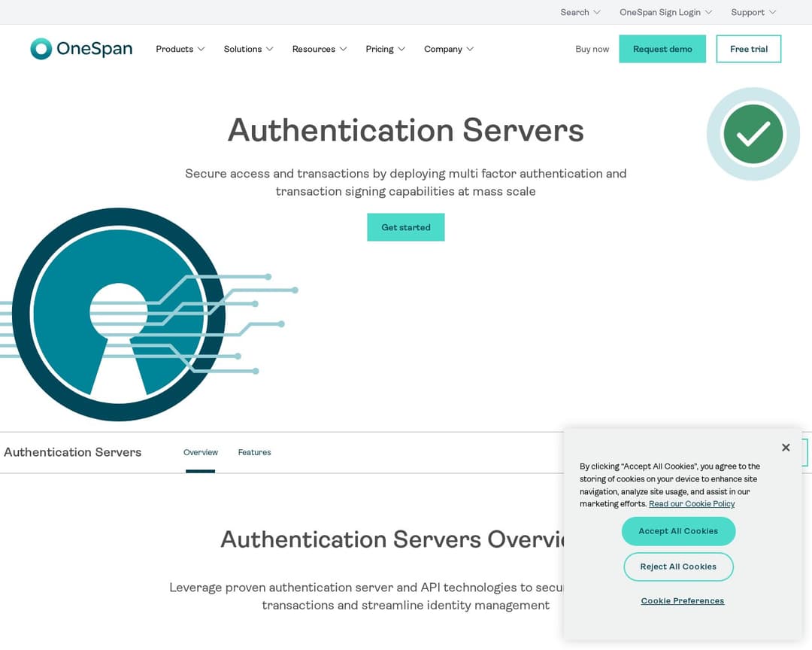This screenshot has width=812, height=650.
Task: Click the Buy now link
Action: click(x=592, y=49)
